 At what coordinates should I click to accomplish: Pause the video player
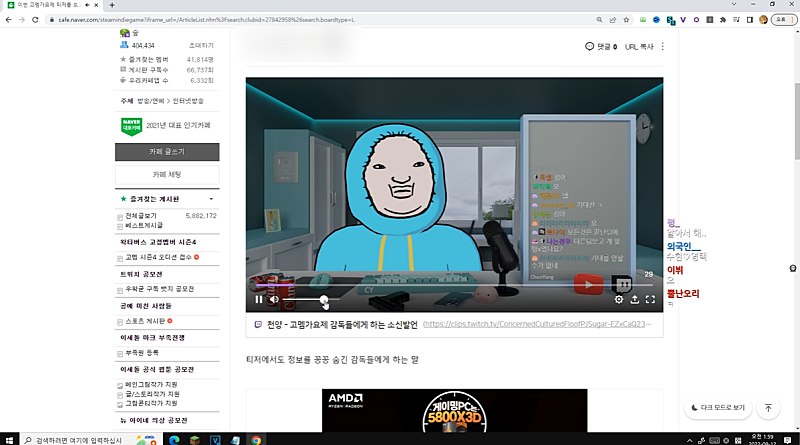259,300
